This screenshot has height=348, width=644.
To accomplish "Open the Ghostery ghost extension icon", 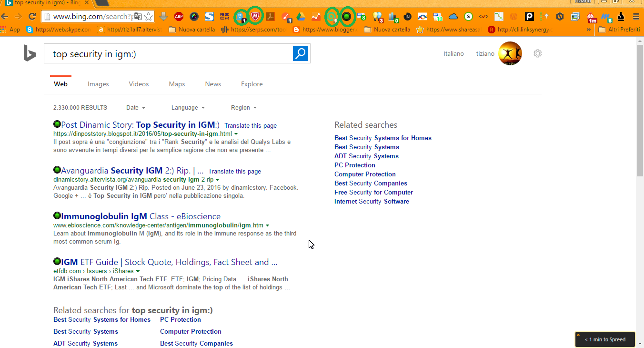I will [241, 17].
